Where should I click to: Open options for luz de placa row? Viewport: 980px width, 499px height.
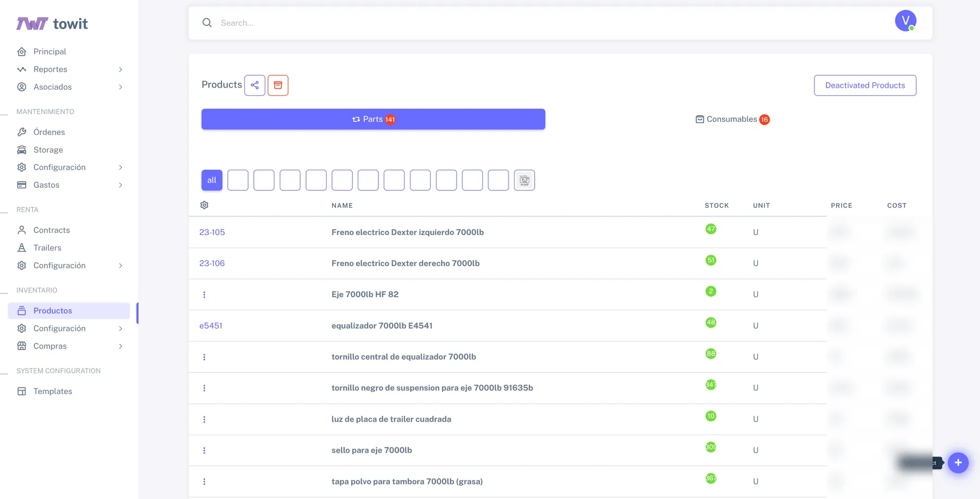(x=204, y=420)
